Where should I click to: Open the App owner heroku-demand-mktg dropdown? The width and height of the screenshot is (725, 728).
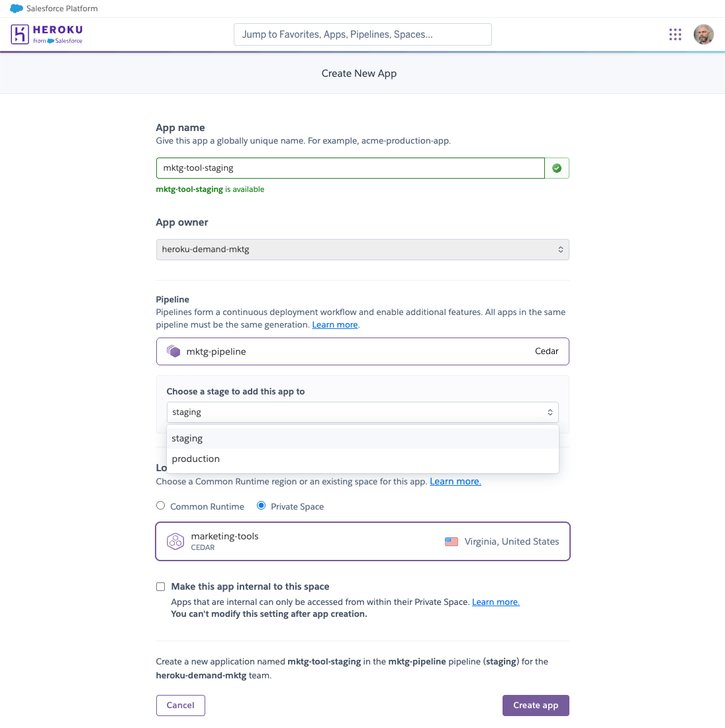click(x=362, y=250)
